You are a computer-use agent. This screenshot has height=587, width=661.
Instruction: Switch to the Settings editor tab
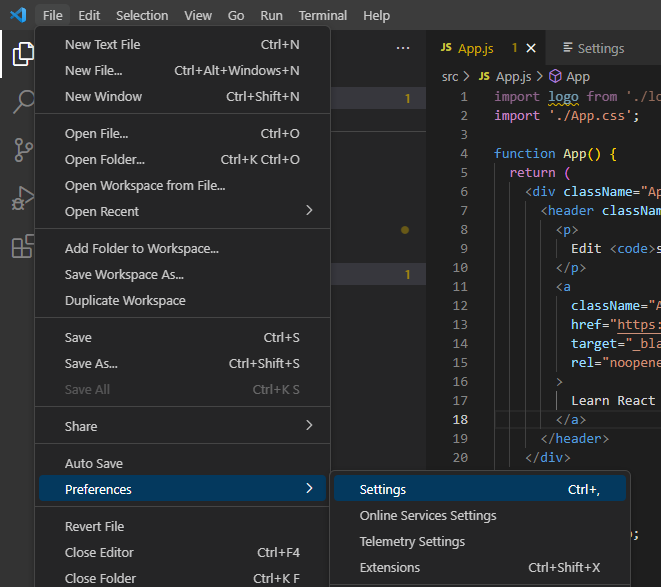[x=603, y=48]
